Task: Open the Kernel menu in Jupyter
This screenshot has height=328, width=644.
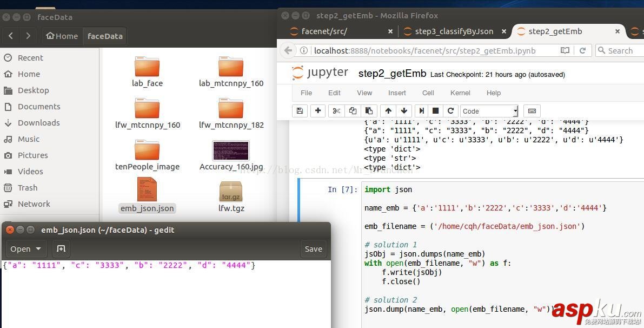Action: coord(460,93)
